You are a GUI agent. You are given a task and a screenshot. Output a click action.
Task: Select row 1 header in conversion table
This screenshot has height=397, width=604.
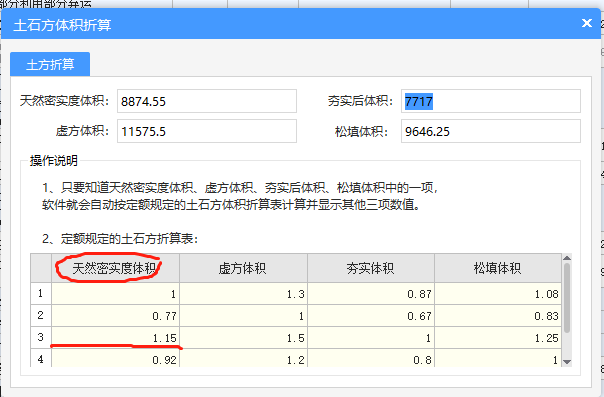pyautogui.click(x=41, y=293)
